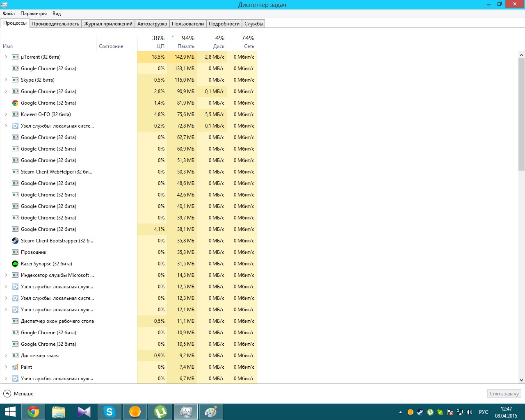This screenshot has width=525, height=420.
Task: Sort processes by Сеть column
Action: pyautogui.click(x=242, y=42)
